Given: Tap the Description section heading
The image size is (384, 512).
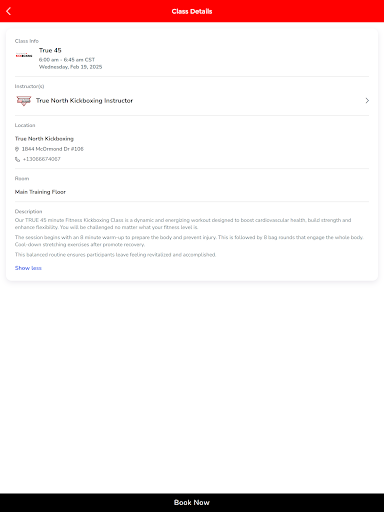Looking at the screenshot, I should coord(28,211).
